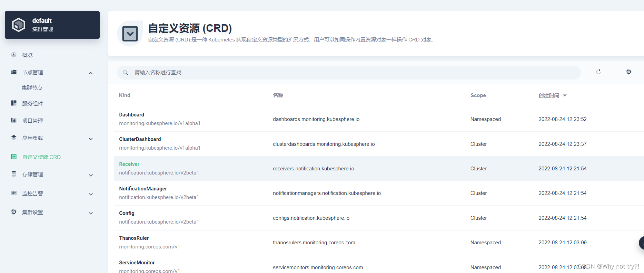Sort by 创建时间 dropdown arrow
The image size is (644, 273).
click(x=565, y=95)
